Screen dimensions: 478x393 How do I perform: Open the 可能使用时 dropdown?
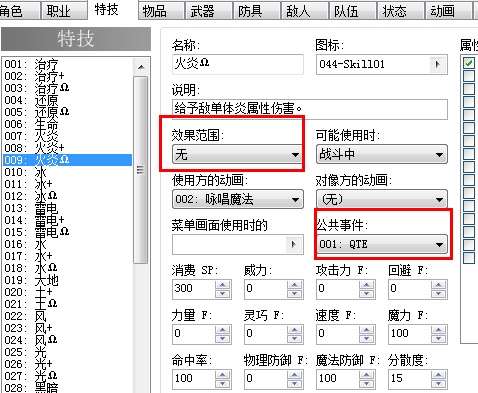click(382, 154)
